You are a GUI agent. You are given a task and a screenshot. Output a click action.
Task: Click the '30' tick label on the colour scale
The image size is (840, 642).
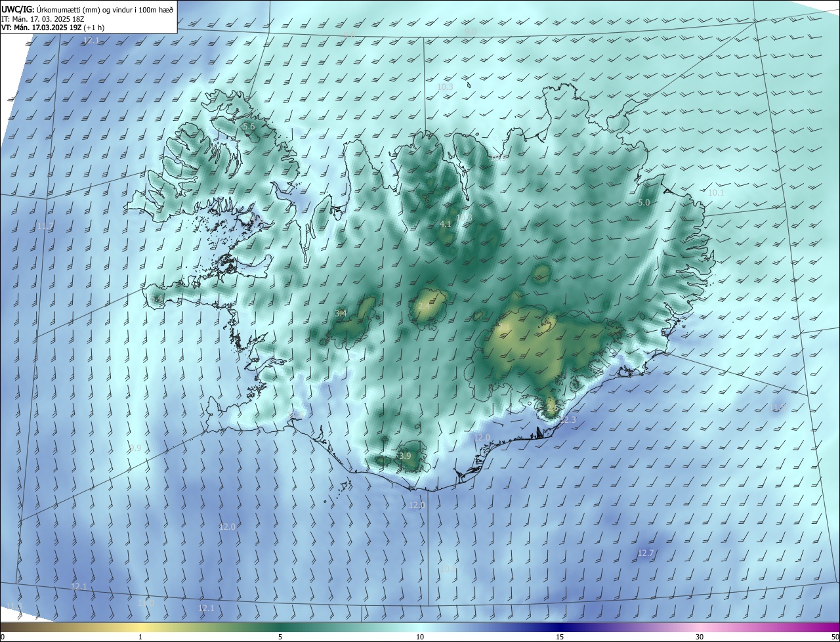700,637
